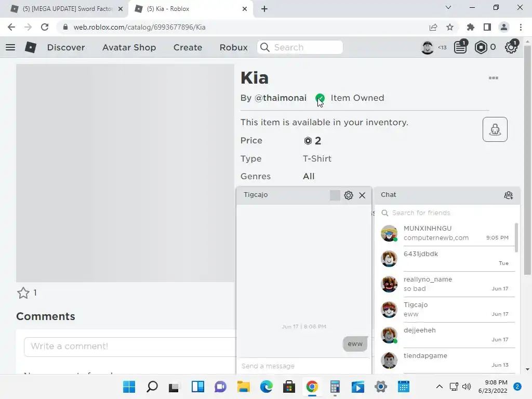Close the Tigcajo chat window

tap(362, 195)
